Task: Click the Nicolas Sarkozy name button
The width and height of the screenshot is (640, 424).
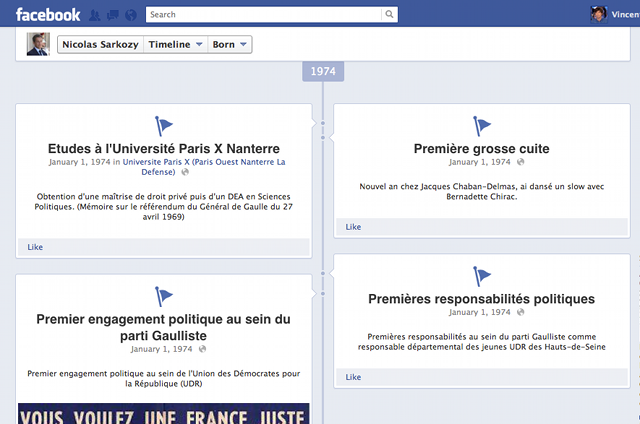Action: (98, 45)
